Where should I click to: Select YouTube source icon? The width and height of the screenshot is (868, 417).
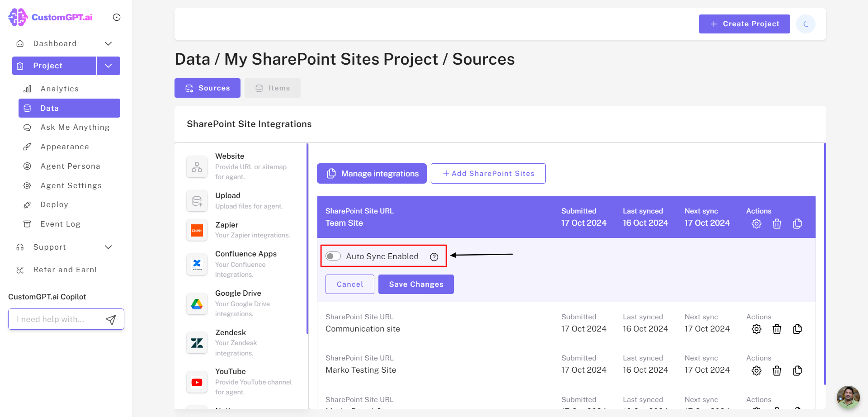click(197, 382)
